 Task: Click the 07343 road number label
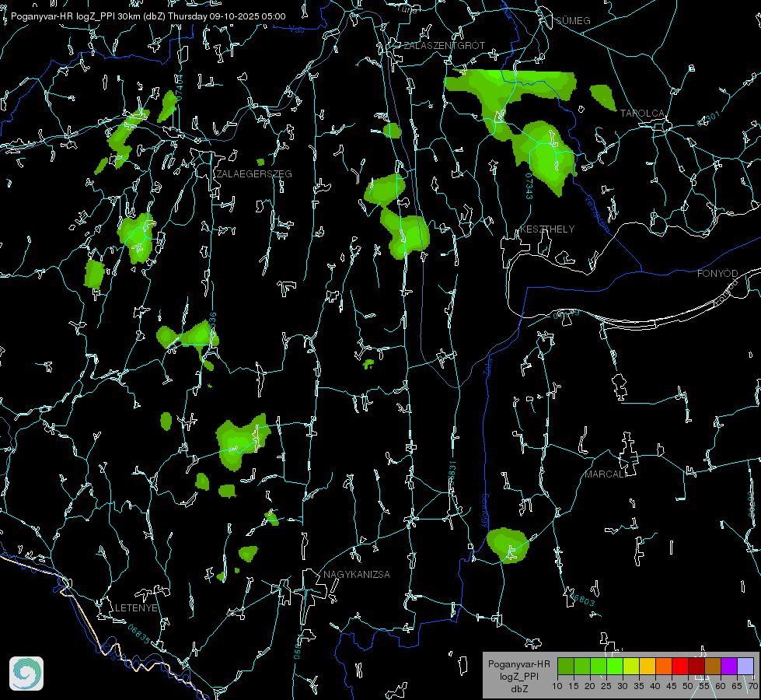(x=529, y=186)
